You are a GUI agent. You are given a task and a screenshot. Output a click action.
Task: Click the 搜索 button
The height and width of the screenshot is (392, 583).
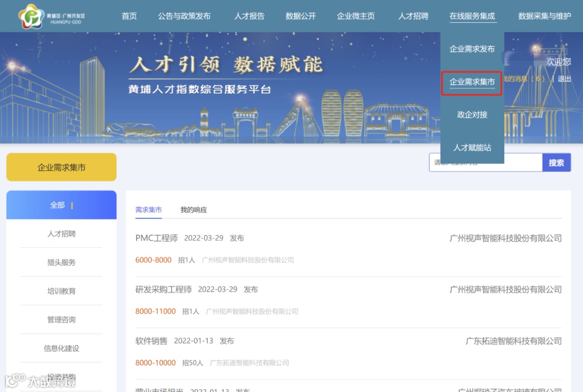[x=556, y=162]
